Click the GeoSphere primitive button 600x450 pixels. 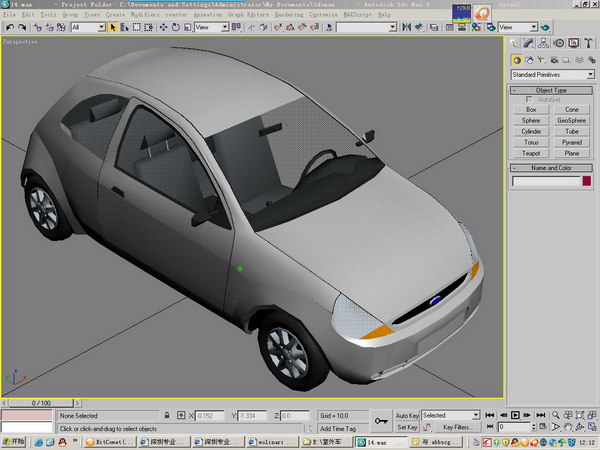(571, 120)
